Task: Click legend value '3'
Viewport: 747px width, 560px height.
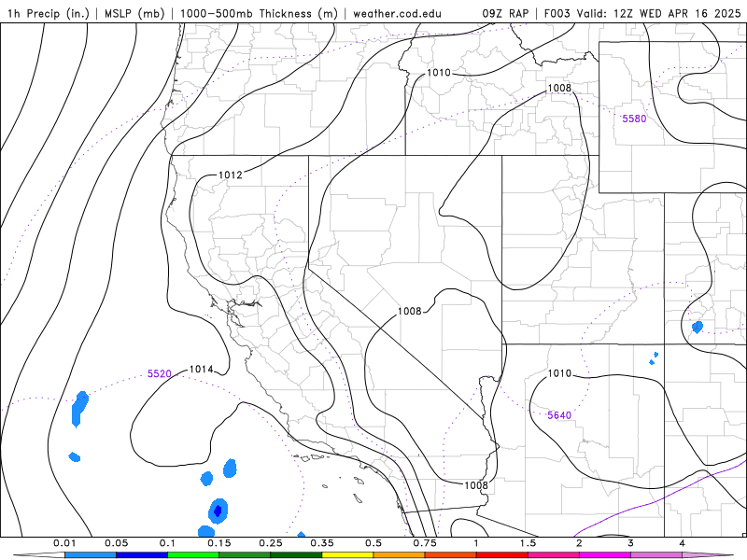Action: click(x=631, y=543)
